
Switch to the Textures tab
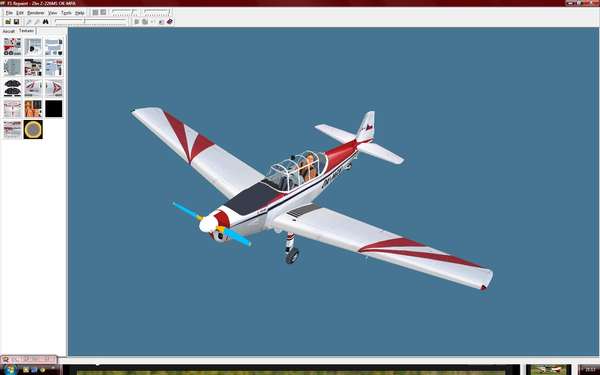pos(26,31)
